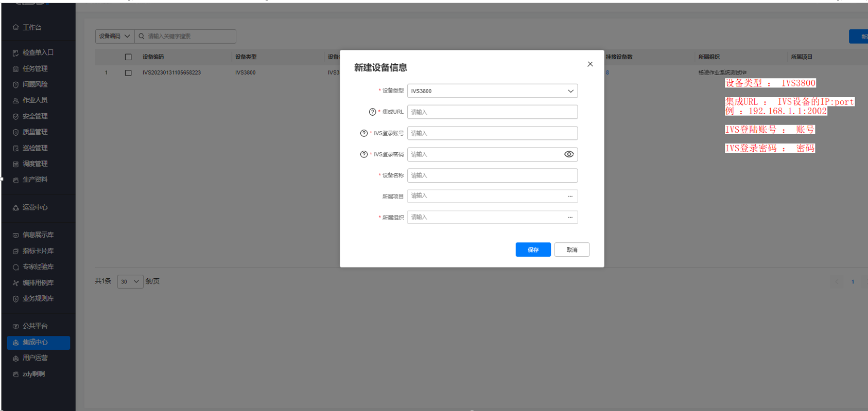Click the 所属项目 column header
Screen dimensions: 868x411
point(802,57)
